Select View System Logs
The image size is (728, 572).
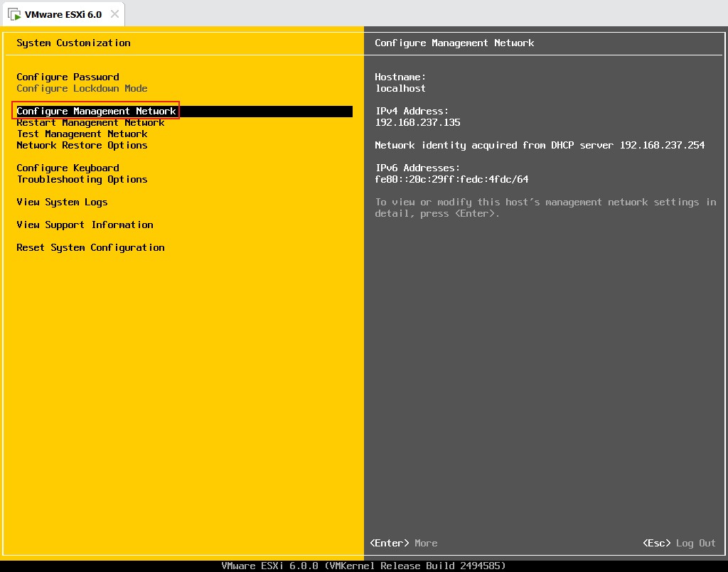(x=62, y=202)
